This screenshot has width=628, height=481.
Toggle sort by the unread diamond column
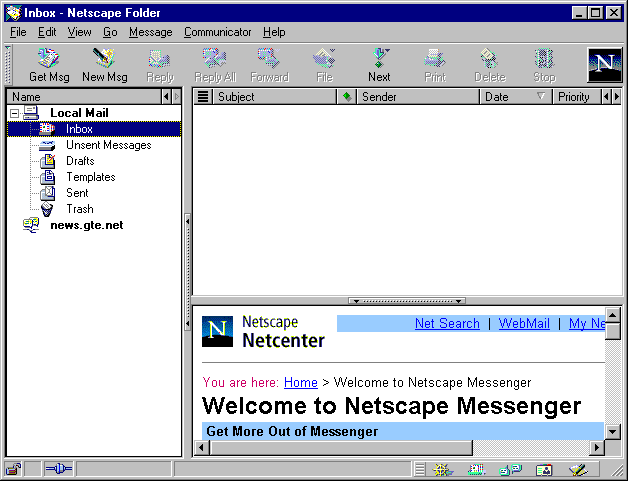[347, 97]
